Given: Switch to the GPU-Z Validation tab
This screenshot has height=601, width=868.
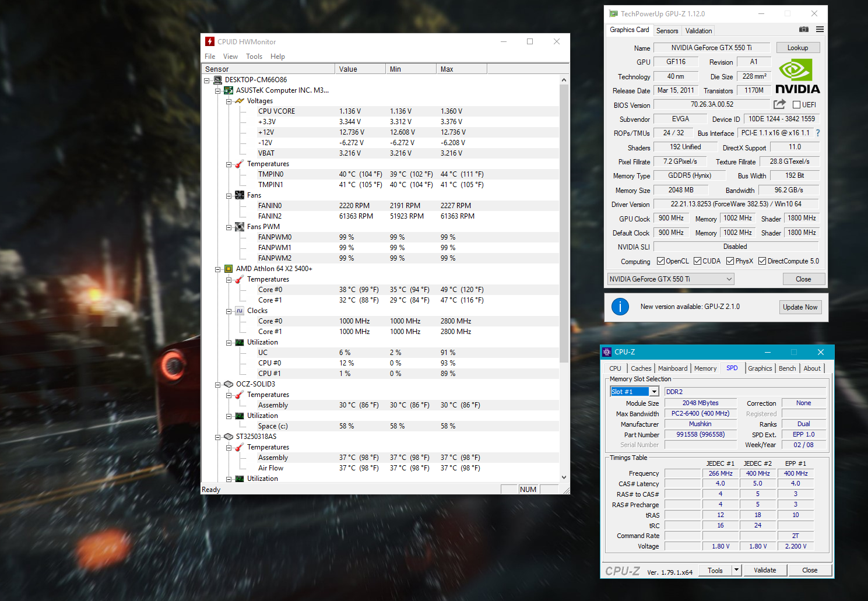Looking at the screenshot, I should pos(698,31).
